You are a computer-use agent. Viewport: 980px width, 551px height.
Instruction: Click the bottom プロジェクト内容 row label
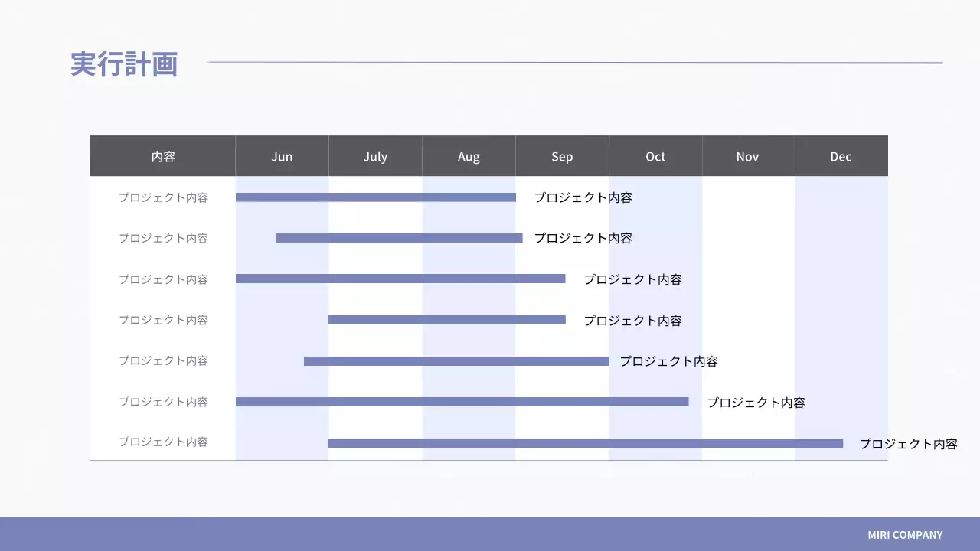click(x=163, y=442)
